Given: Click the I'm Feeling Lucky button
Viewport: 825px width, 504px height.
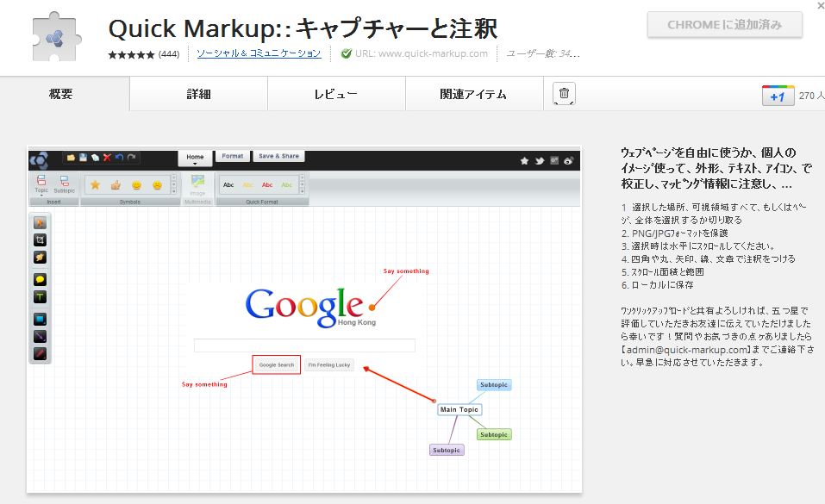Looking at the screenshot, I should 329,364.
